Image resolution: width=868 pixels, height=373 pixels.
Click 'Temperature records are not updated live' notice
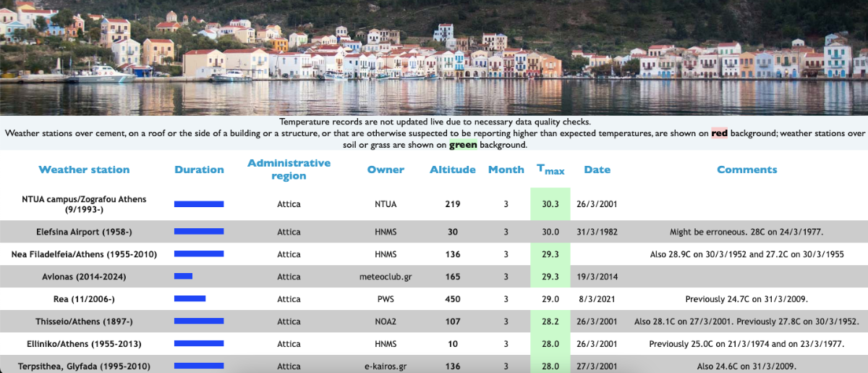point(435,122)
